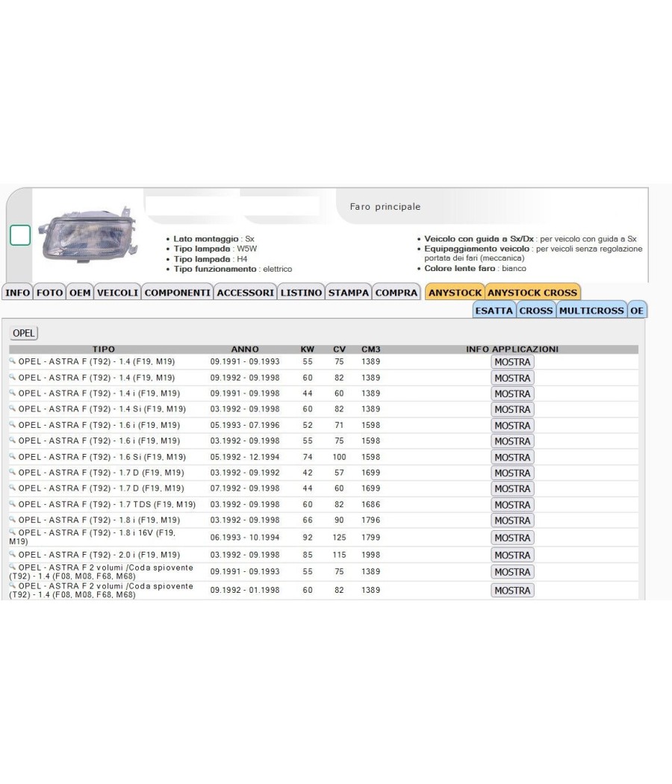Viewport: 672px width, 784px height.
Task: Click displacement value '1686'
Action: (x=371, y=505)
